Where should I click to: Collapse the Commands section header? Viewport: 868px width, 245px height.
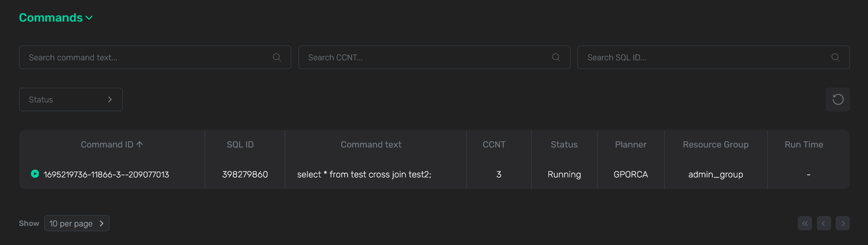point(55,18)
